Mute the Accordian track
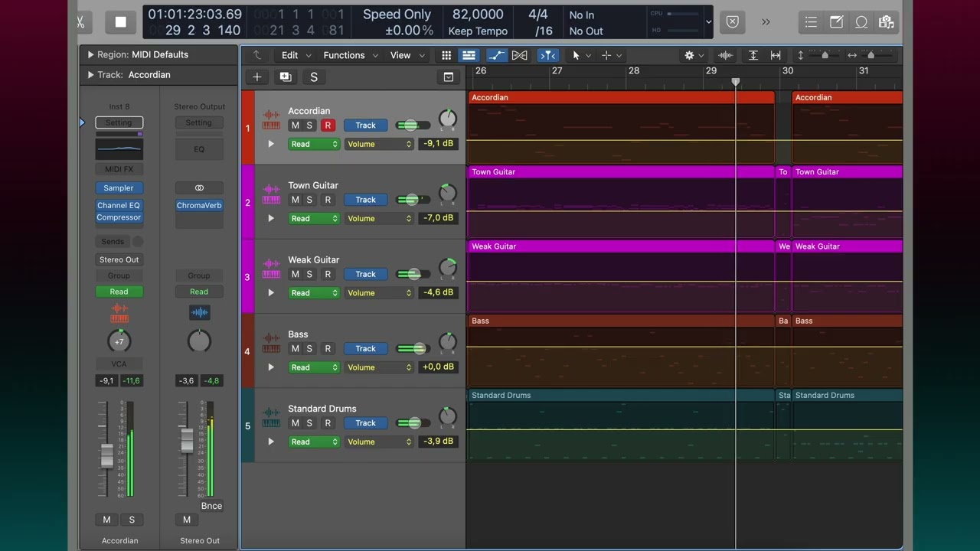Image resolution: width=980 pixels, height=551 pixels. click(x=295, y=126)
